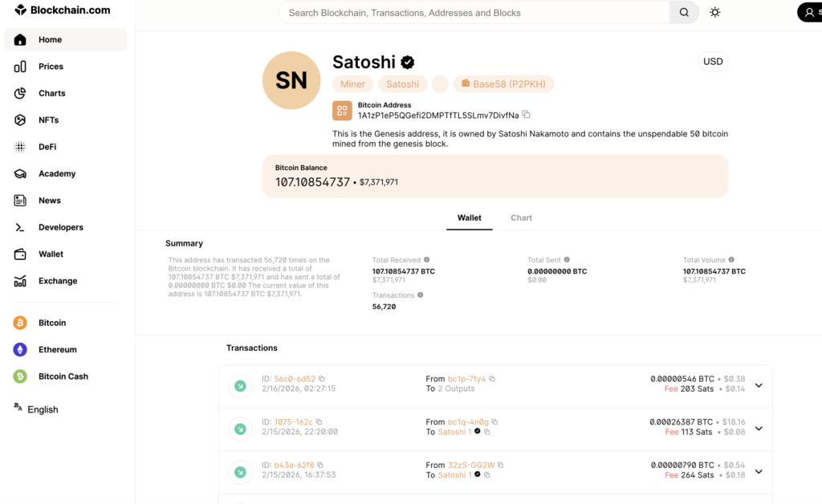Screen dimensions: 822x504
Task: Open the USD currency selector
Action: tap(713, 62)
